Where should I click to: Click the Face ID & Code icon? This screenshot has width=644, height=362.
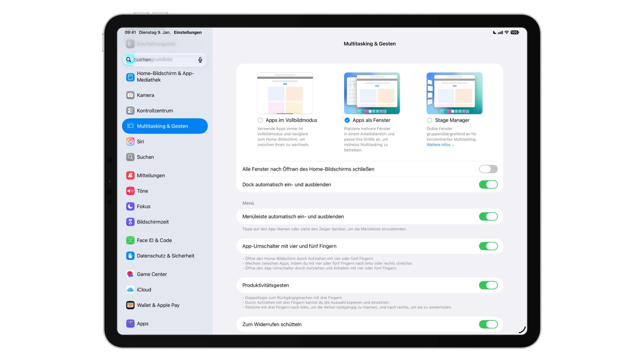(130, 240)
